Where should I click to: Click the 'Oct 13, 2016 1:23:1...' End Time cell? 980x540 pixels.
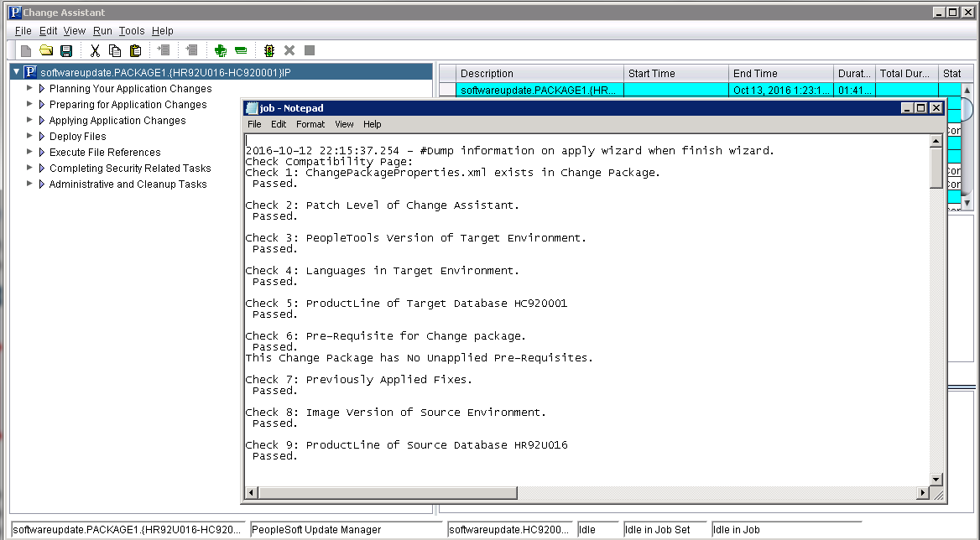tap(781, 90)
